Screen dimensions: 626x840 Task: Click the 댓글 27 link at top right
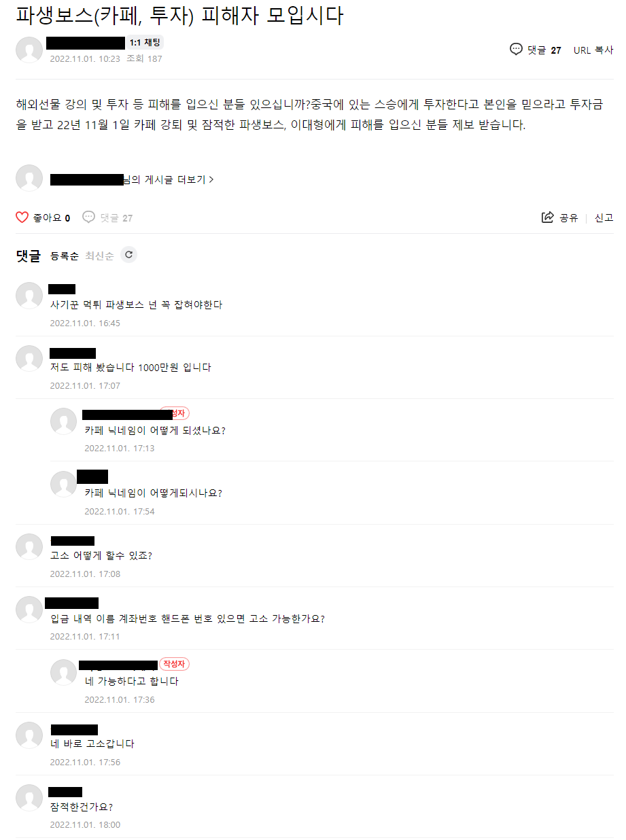point(536,50)
